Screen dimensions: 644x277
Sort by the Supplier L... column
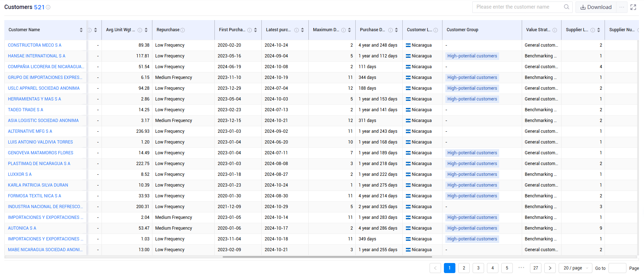pos(598,30)
